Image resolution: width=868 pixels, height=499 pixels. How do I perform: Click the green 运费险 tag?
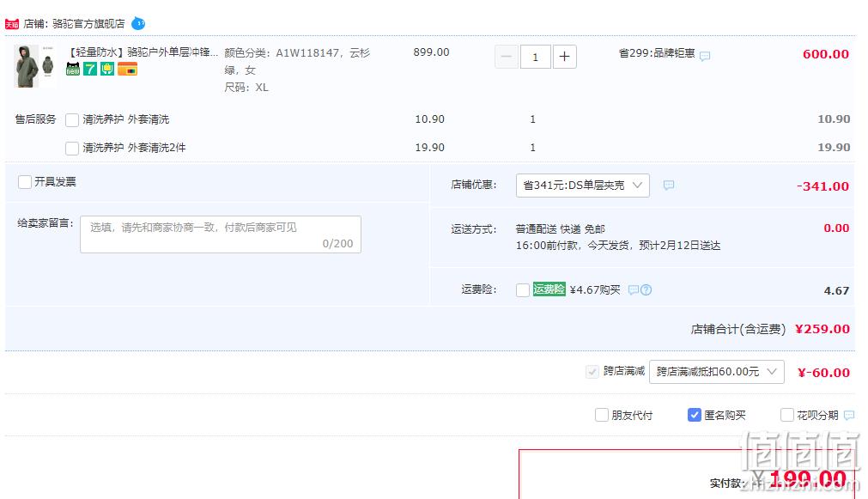tap(549, 289)
